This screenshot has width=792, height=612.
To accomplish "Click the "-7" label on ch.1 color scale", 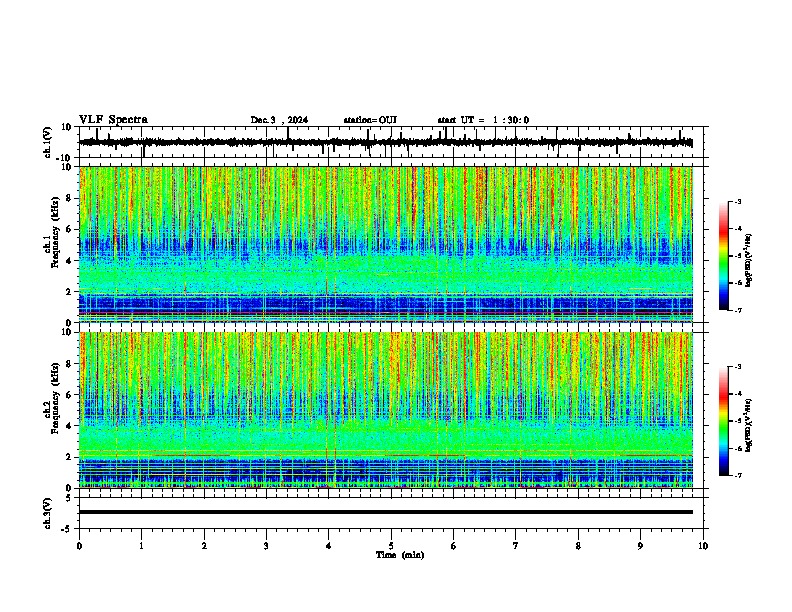I will [738, 310].
